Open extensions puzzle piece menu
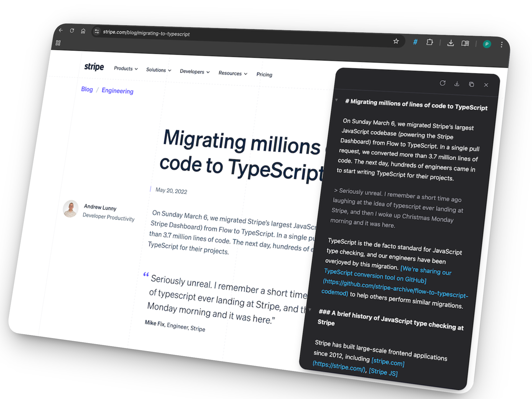Image resolution: width=532 pixels, height=399 pixels. [x=429, y=42]
